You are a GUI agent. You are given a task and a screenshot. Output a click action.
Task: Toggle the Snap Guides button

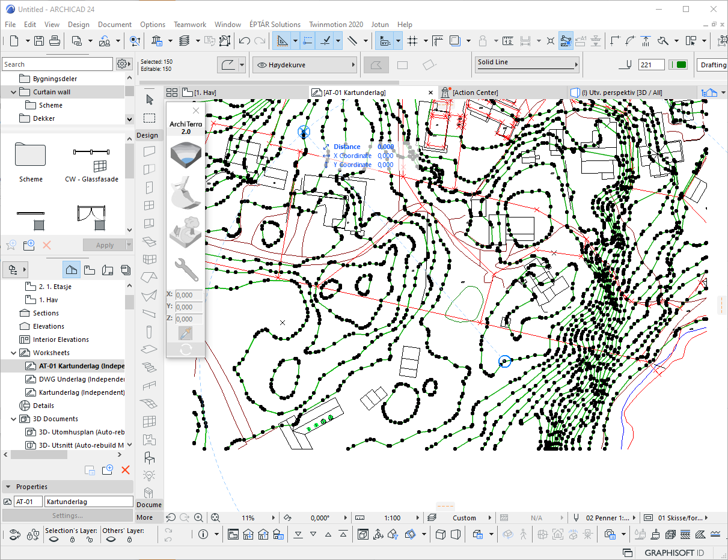pyautogui.click(x=307, y=41)
